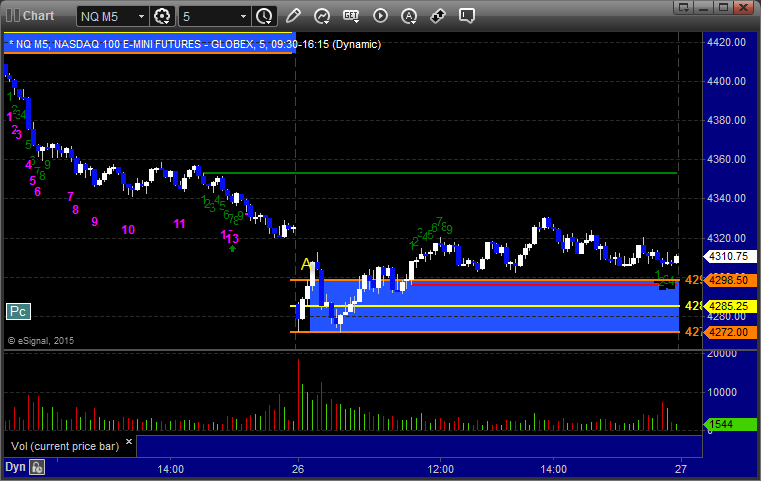This screenshot has height=481, width=761.
Task: Click the 27 date label on time axis
Action: coord(681,469)
